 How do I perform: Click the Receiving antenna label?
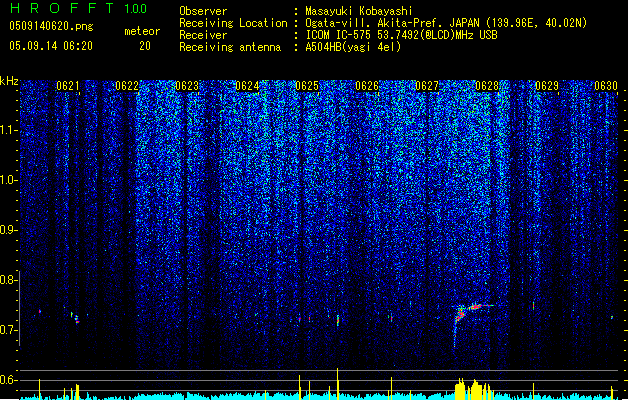(x=230, y=47)
